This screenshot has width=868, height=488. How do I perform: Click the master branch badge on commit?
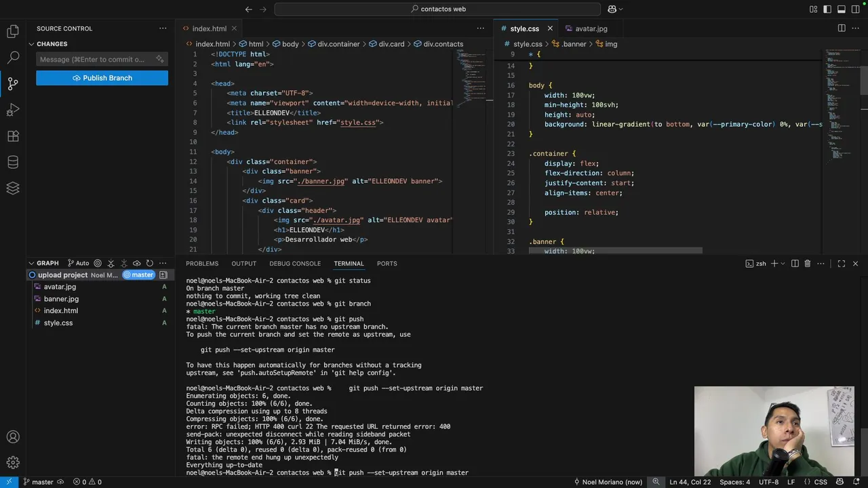[138, 275]
